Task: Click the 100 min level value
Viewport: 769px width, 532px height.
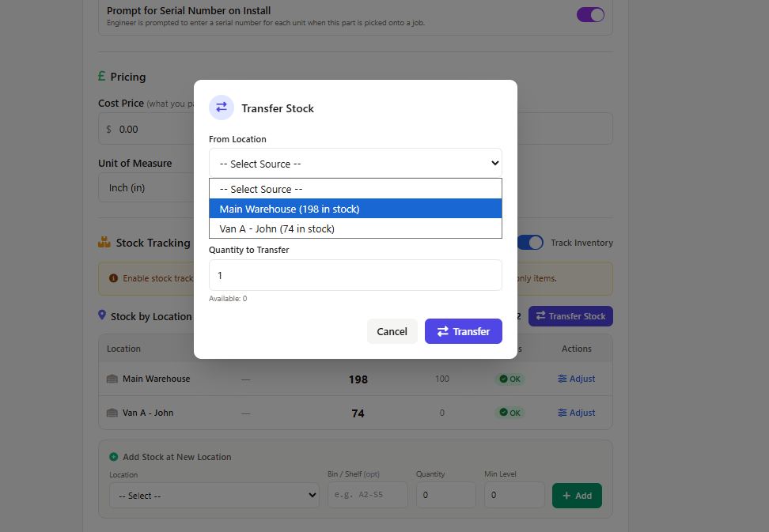Action: coord(442,379)
